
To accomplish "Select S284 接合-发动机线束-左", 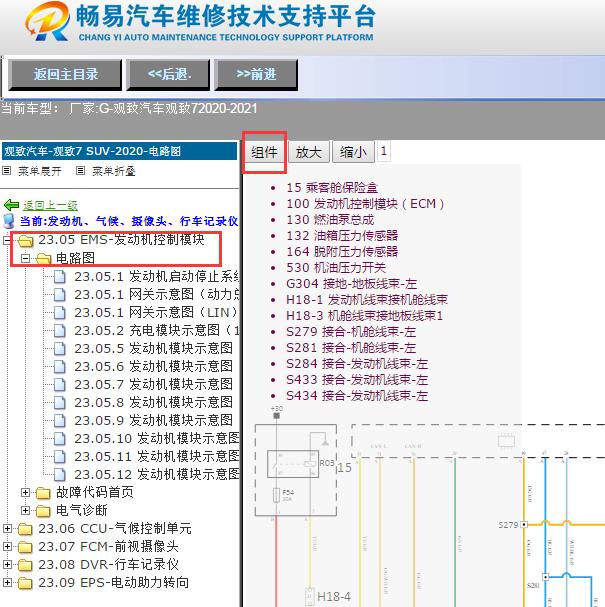I will (357, 364).
